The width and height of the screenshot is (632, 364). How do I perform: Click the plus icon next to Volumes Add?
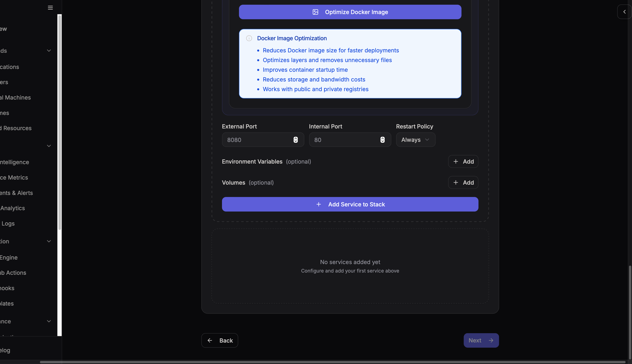tap(455, 183)
